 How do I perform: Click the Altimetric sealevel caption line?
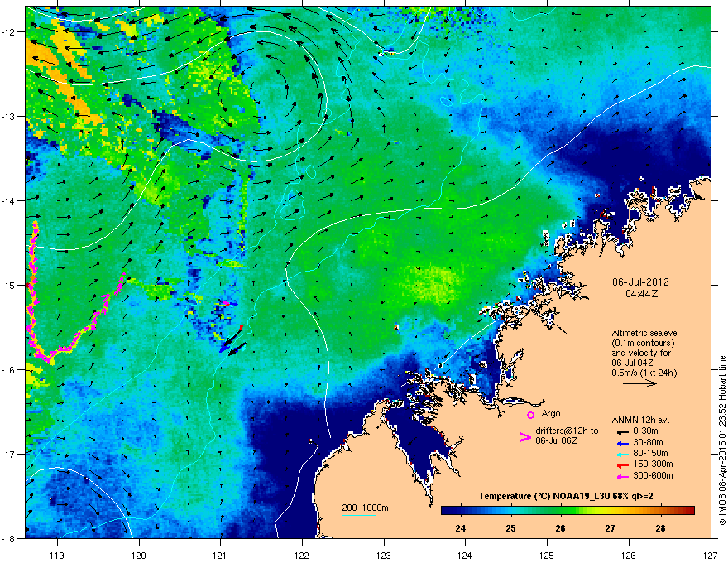tap(645, 333)
